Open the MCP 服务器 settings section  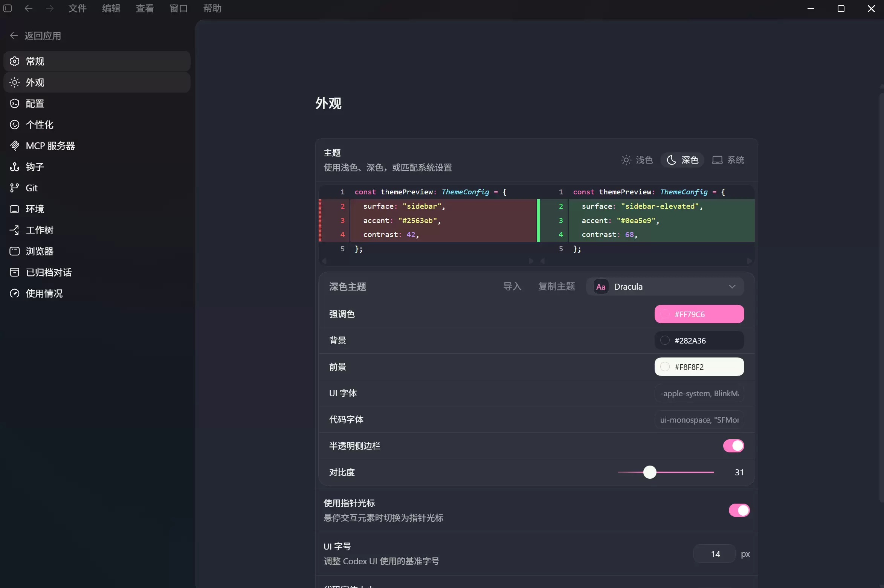coord(97,146)
